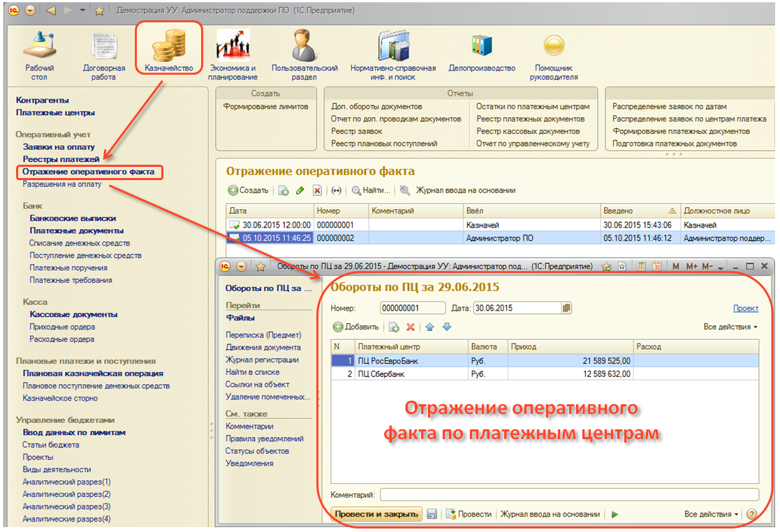Open date picker next to Дата field
The height and width of the screenshot is (532, 780).
[x=566, y=308]
